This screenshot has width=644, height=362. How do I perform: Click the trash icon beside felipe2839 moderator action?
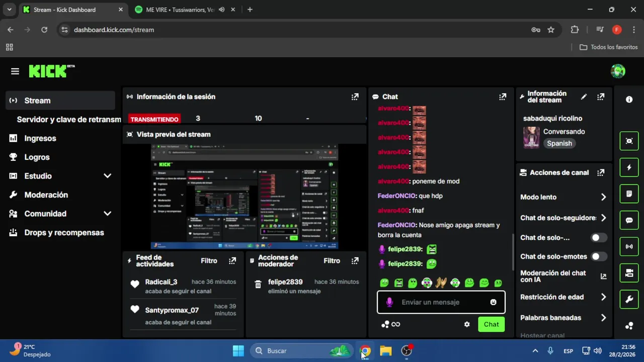(x=258, y=285)
